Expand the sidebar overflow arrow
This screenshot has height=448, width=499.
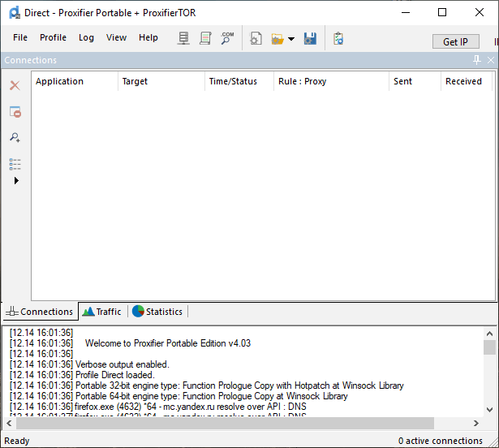pyautogui.click(x=16, y=180)
